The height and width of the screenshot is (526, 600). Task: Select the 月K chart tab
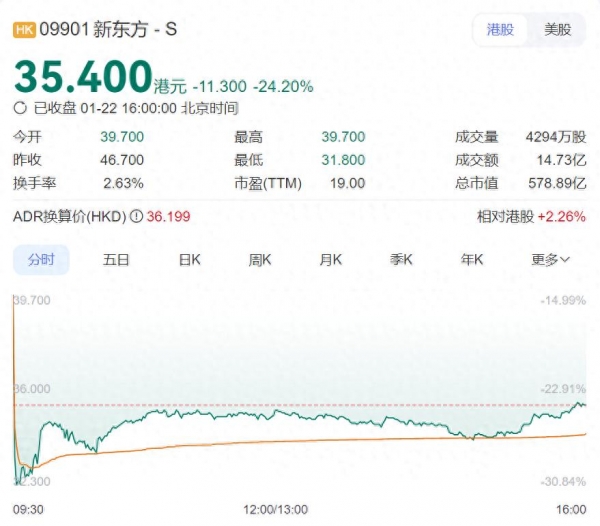[x=331, y=260]
